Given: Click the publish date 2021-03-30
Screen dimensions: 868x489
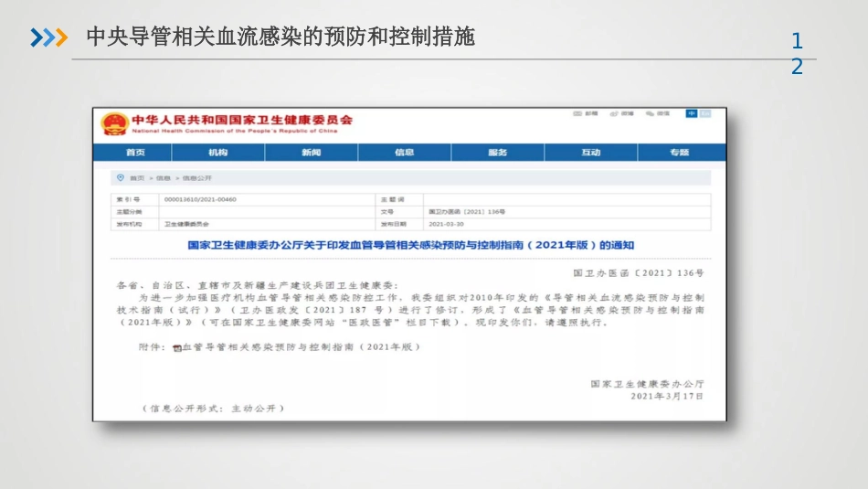Looking at the screenshot, I should click(x=446, y=224).
